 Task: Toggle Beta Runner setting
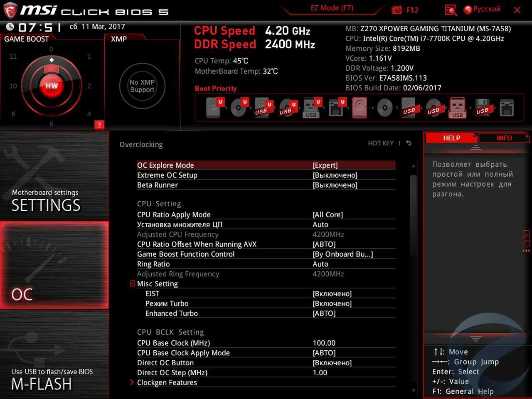[266, 185]
